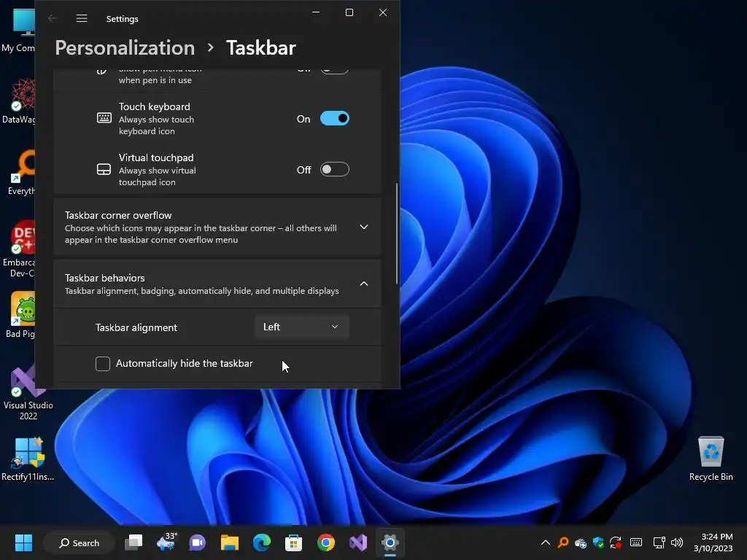This screenshot has height=560, width=747.
Task: Go back with the Settings back arrow
Action: (53, 18)
